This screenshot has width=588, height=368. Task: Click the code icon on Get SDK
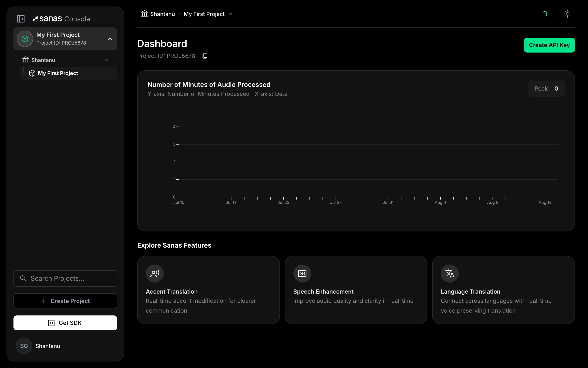point(51,323)
